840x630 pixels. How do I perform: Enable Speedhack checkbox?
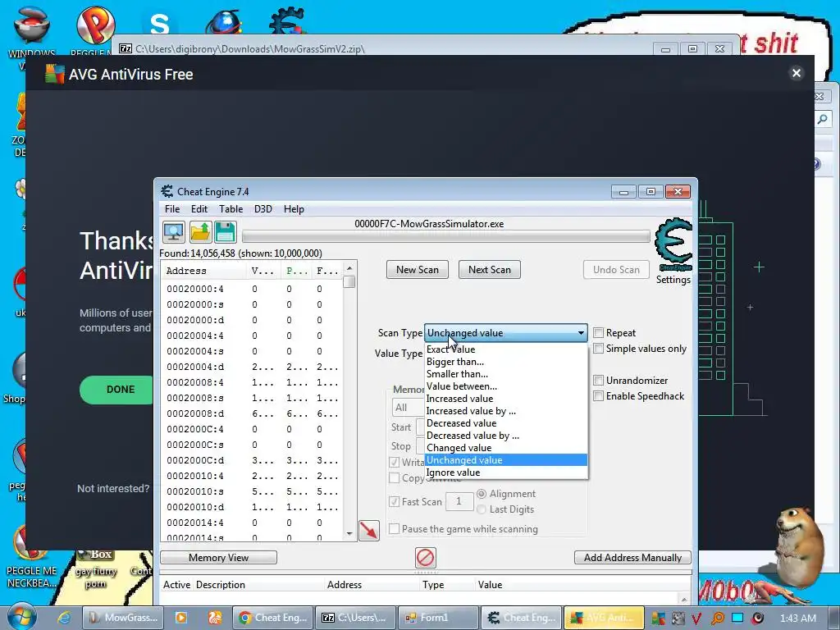coord(598,396)
